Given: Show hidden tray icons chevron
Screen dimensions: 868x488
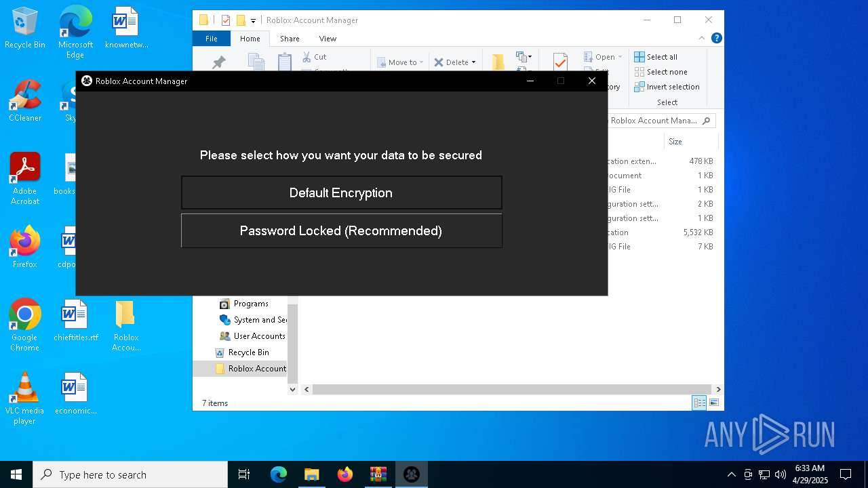Looking at the screenshot, I should (731, 474).
